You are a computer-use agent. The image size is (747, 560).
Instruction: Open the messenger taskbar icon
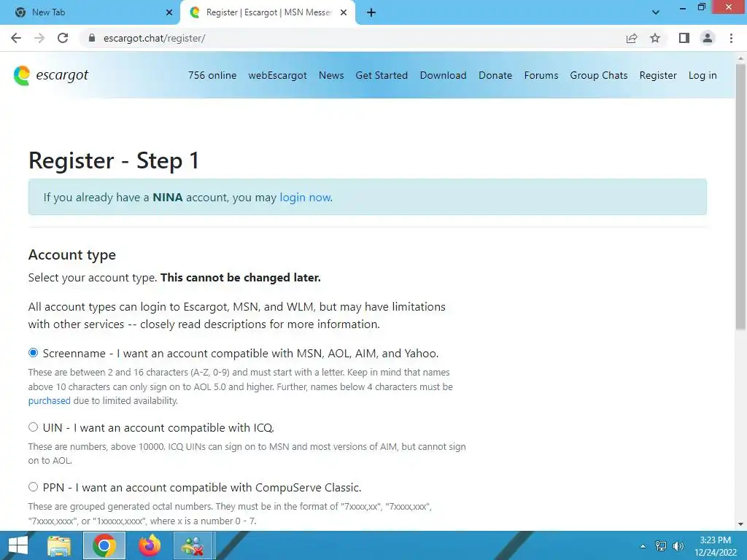(x=194, y=545)
